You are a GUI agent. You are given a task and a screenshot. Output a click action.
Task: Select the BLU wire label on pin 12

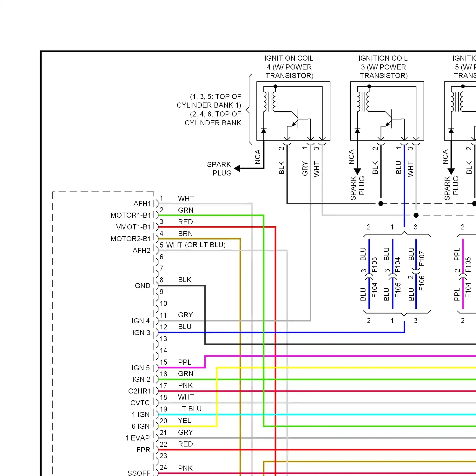pyautogui.click(x=185, y=327)
